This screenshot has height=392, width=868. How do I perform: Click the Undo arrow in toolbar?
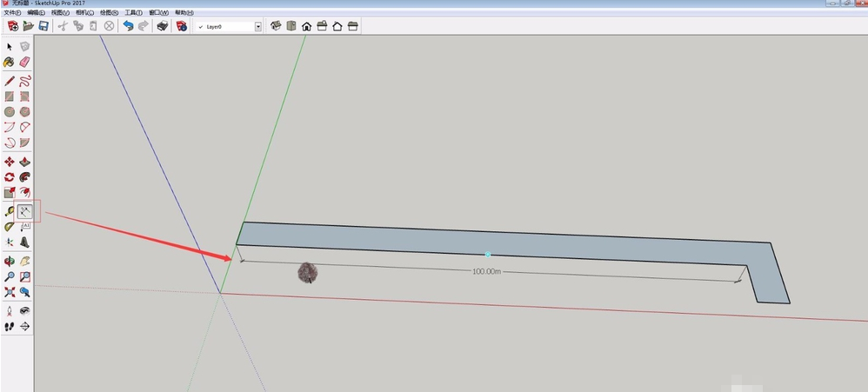click(x=129, y=26)
